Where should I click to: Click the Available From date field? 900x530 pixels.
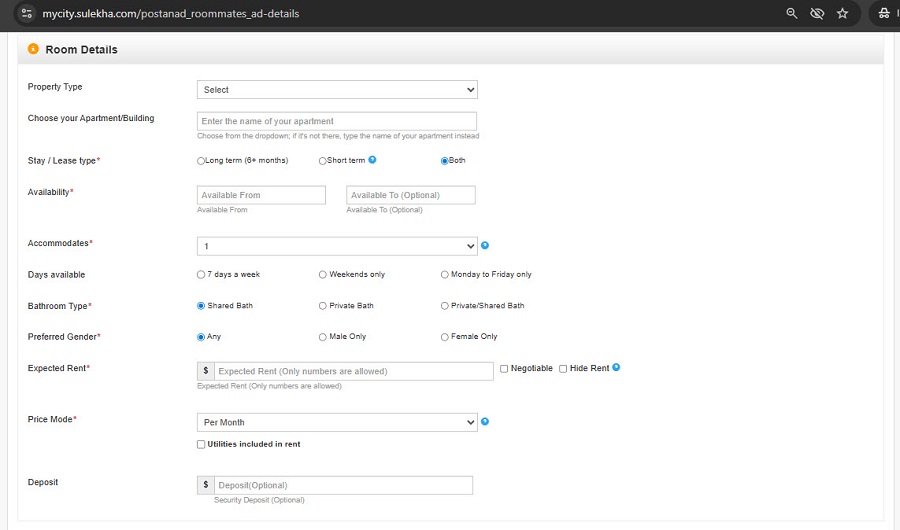tap(261, 195)
